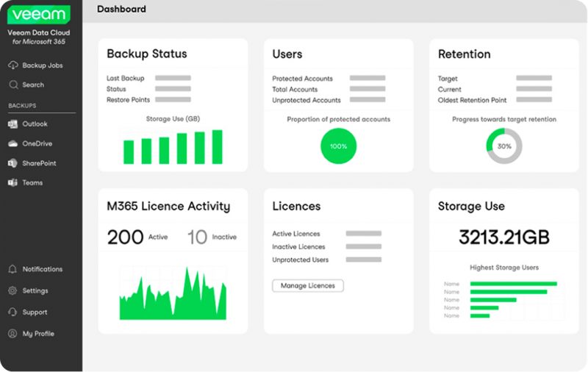Open Backup Jobs from sidebar
Screen dimensions: 588x372
click(43, 65)
